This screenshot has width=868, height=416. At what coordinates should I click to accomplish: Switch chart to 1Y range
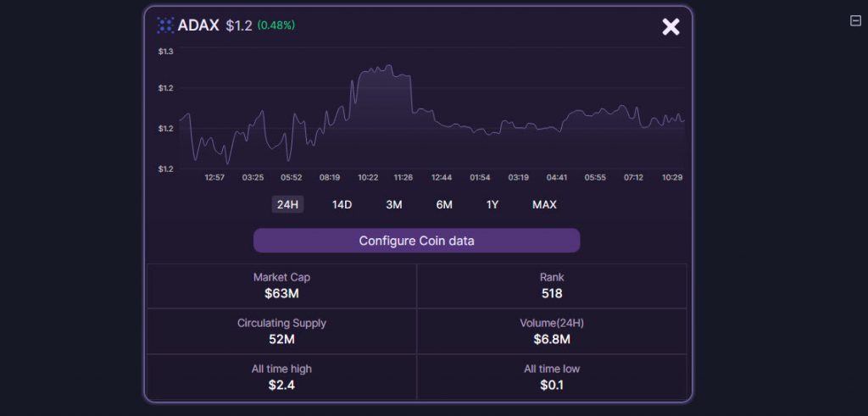click(492, 205)
